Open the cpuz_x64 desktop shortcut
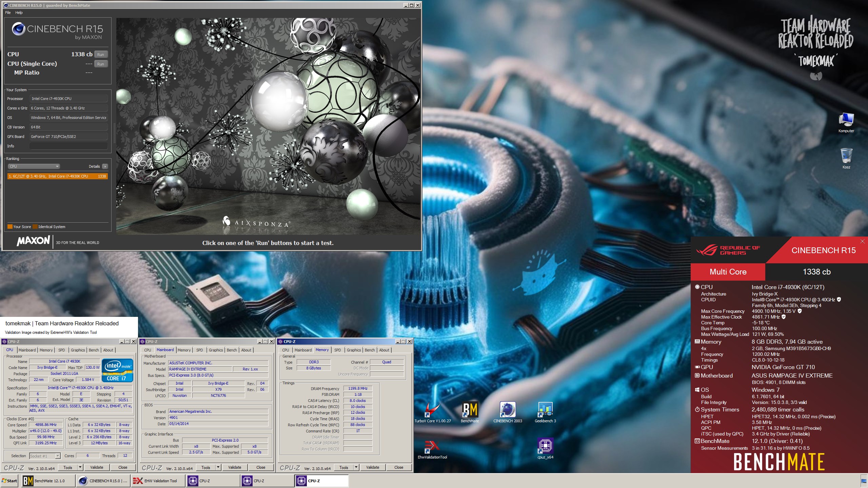 [545, 449]
